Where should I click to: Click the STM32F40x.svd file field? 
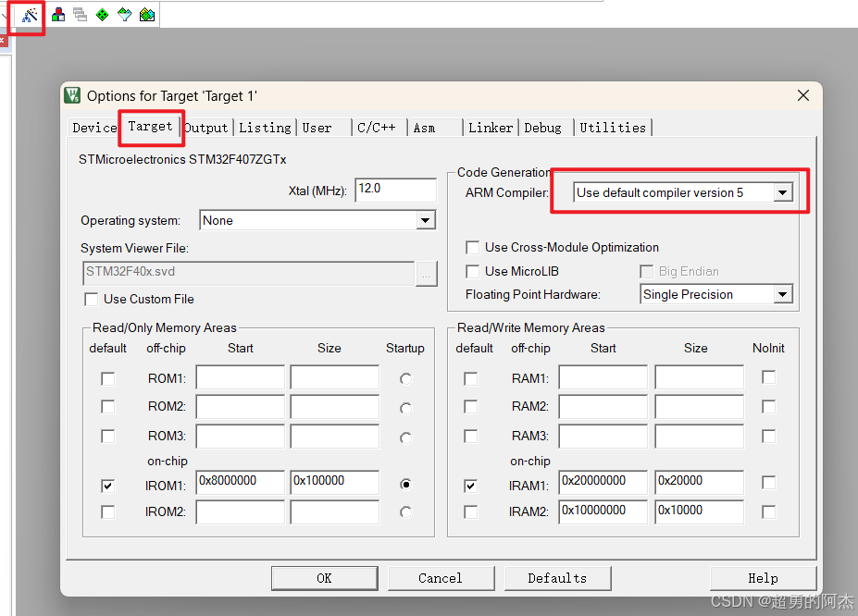pyautogui.click(x=248, y=273)
